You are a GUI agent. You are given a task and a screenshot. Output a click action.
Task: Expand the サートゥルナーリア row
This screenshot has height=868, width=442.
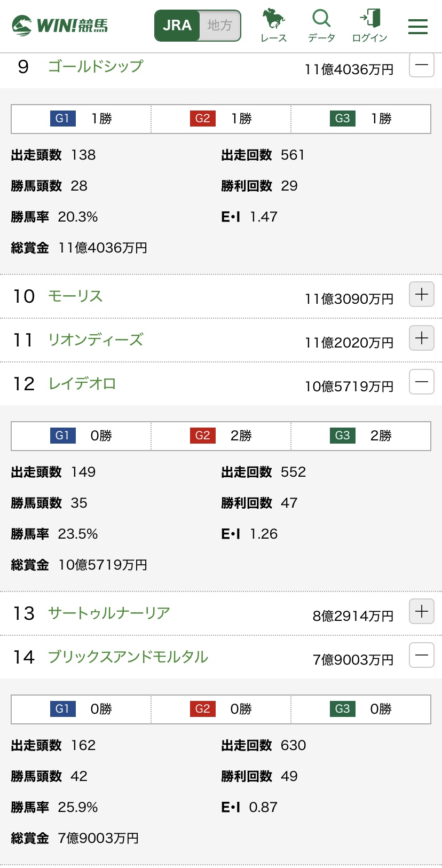point(421,611)
